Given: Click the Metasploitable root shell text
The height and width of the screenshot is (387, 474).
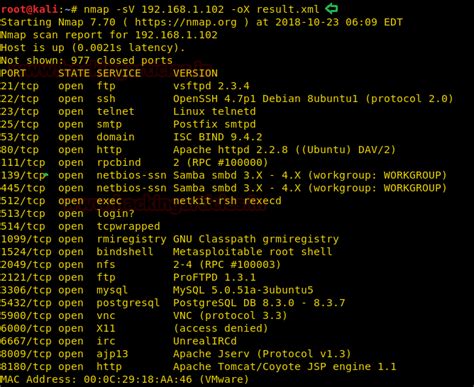Looking at the screenshot, I should [x=252, y=252].
